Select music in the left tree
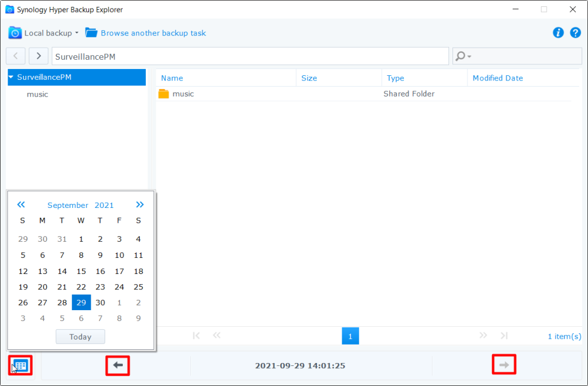 [x=37, y=95]
